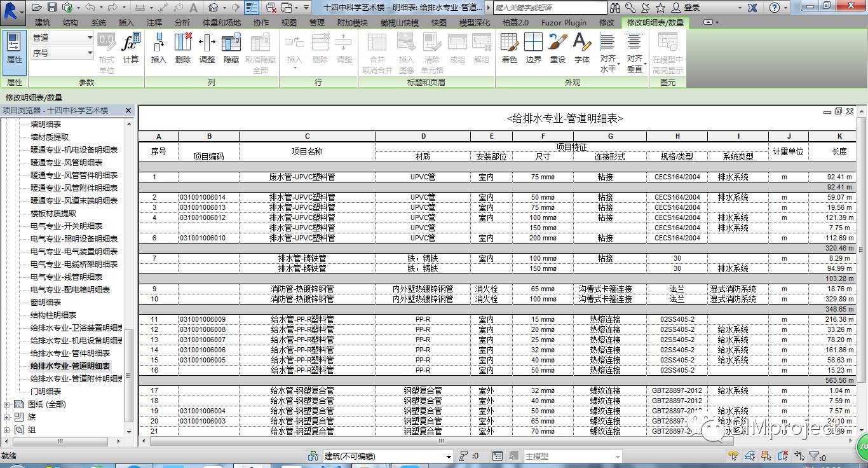This screenshot has width=868, height=468.
Task: Select 门明细表 in project browser
Action: tap(46, 392)
